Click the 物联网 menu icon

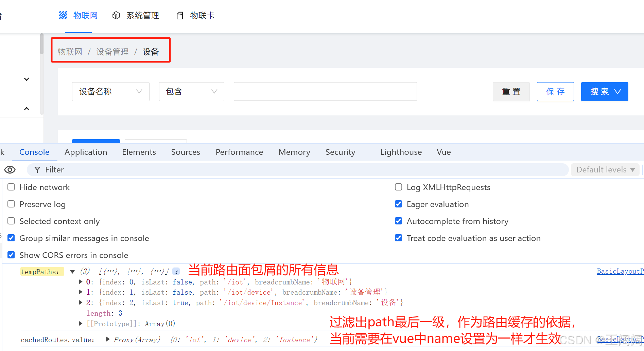tap(63, 15)
